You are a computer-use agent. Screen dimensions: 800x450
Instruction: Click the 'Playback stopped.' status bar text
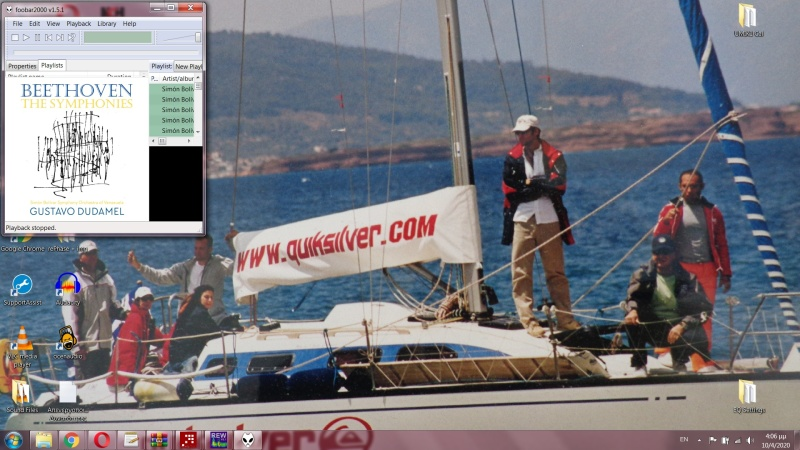pyautogui.click(x=31, y=228)
